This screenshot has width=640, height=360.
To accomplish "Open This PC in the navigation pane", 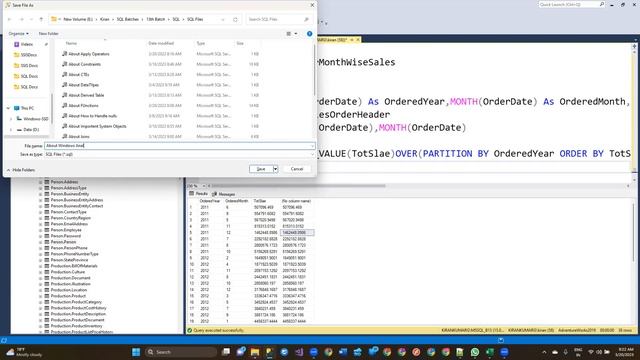I will [27, 108].
